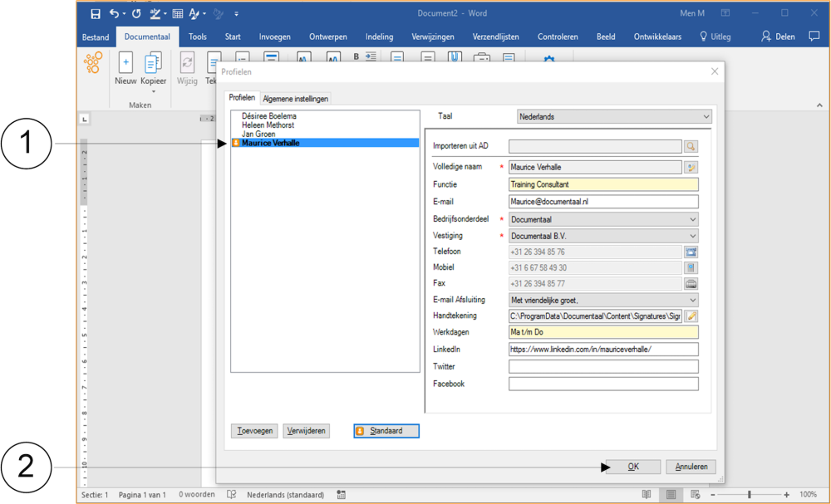Click the Facebook input field
This screenshot has width=831, height=504.
pyautogui.click(x=603, y=384)
